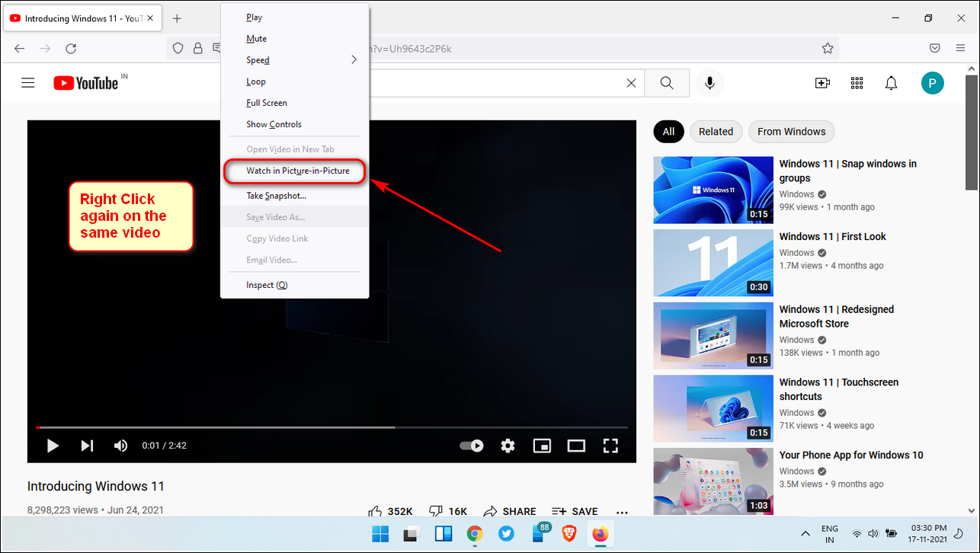980x553 pixels.
Task: Like the video with 352K thumbs up
Action: (x=390, y=511)
